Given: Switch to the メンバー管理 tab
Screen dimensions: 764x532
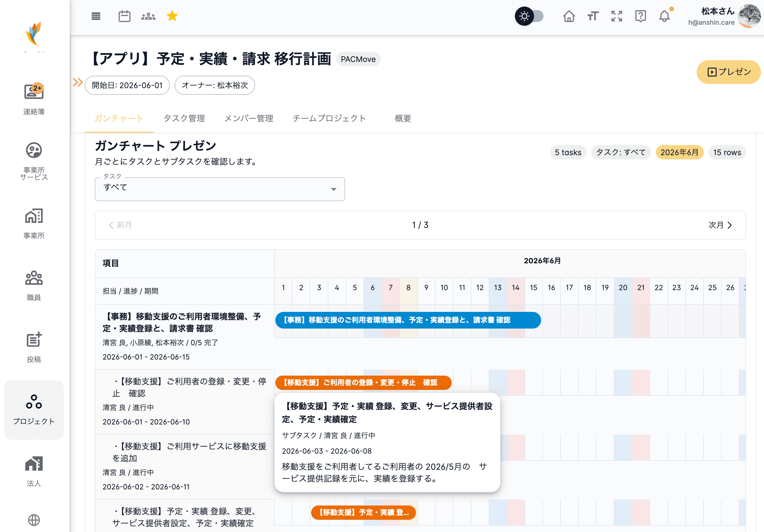Looking at the screenshot, I should tap(249, 118).
